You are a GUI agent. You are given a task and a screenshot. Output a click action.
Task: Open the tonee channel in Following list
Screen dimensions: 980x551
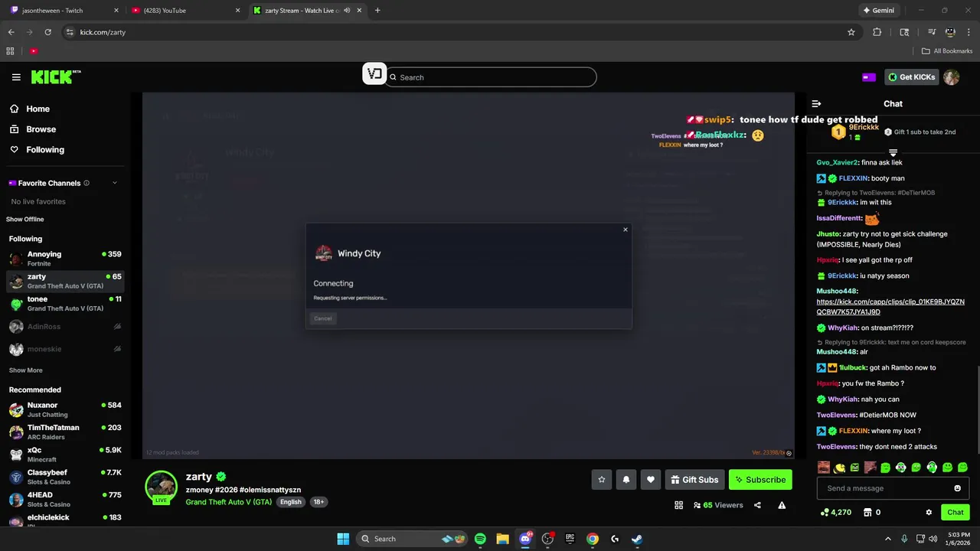[x=65, y=304]
